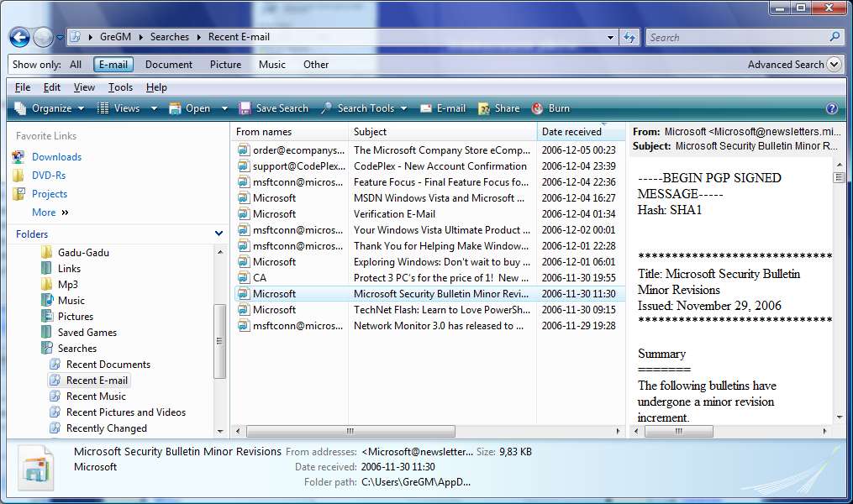Click the E-mail envelope toolbar icon
The image size is (853, 504).
(426, 108)
